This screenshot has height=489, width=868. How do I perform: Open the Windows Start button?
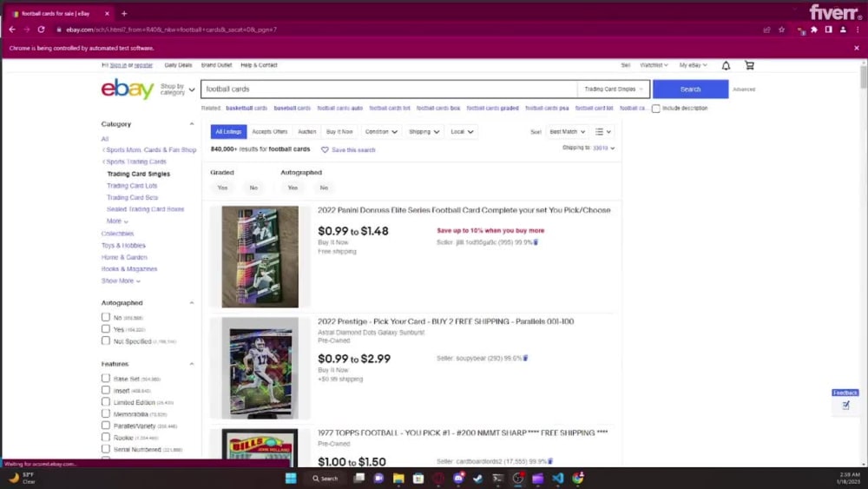(x=291, y=478)
